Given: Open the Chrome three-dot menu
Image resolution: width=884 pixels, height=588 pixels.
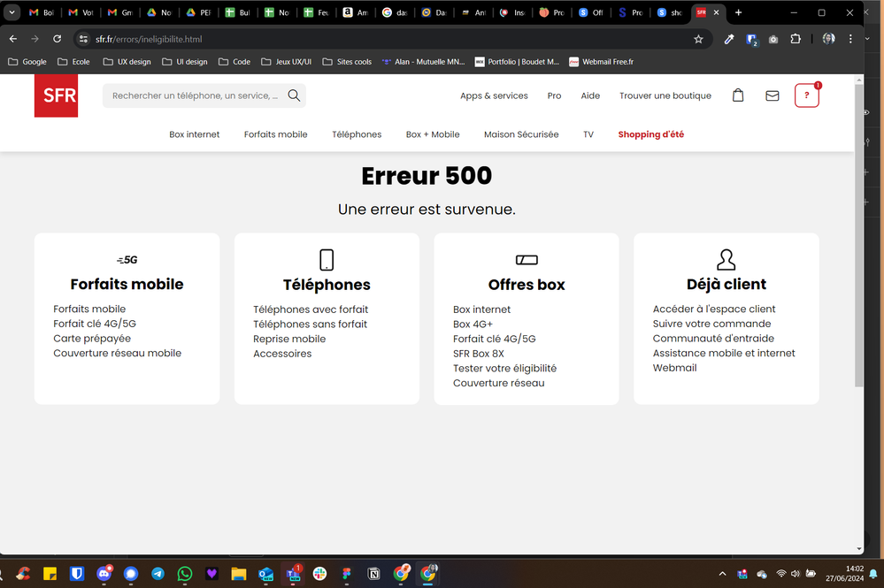Looking at the screenshot, I should click(851, 39).
